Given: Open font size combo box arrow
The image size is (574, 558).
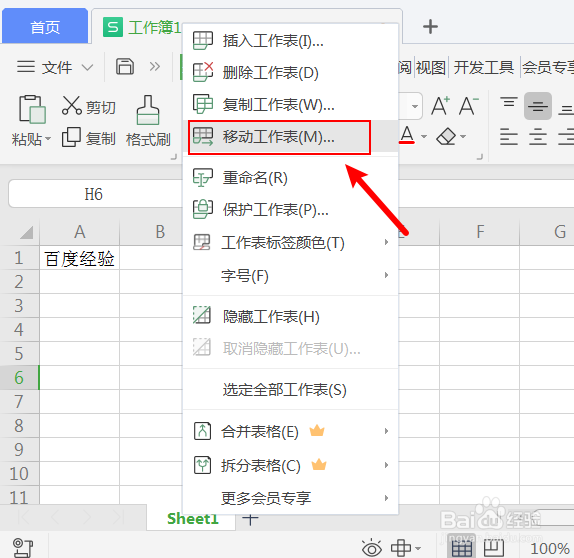Looking at the screenshot, I should click(415, 106).
